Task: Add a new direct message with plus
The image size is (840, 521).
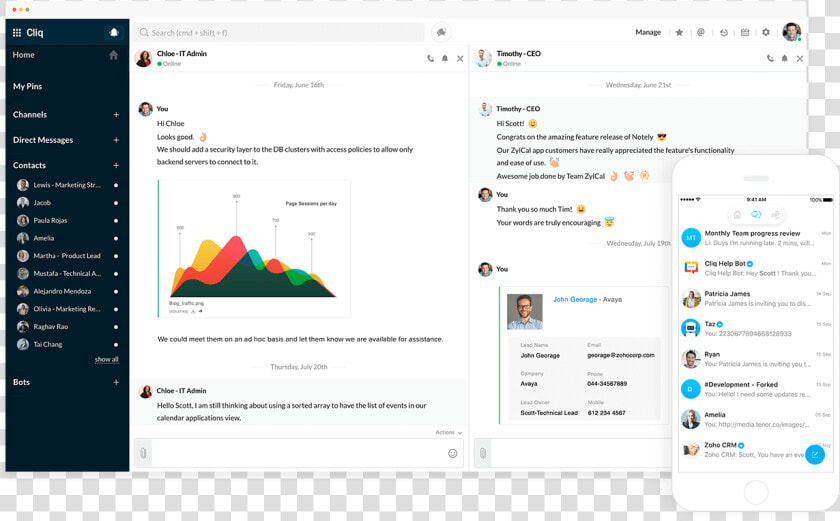Action: click(116, 140)
